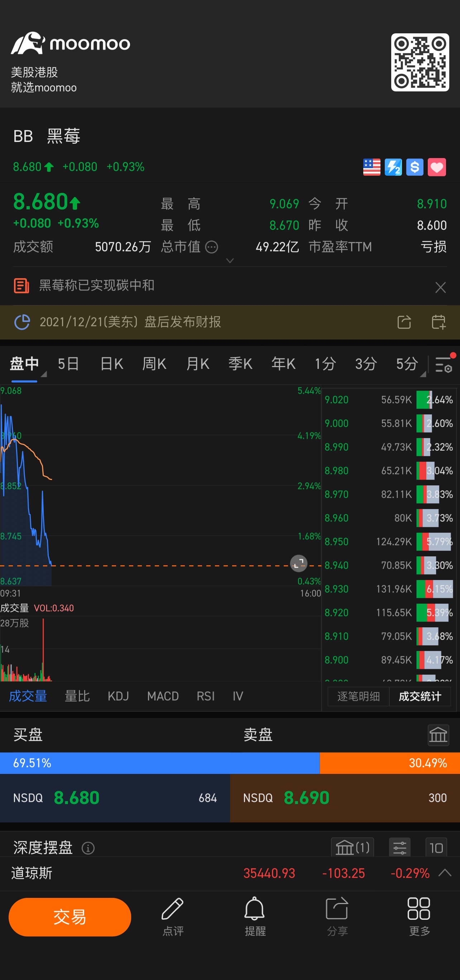Tap the BB 黑莓 stock title

click(x=47, y=136)
